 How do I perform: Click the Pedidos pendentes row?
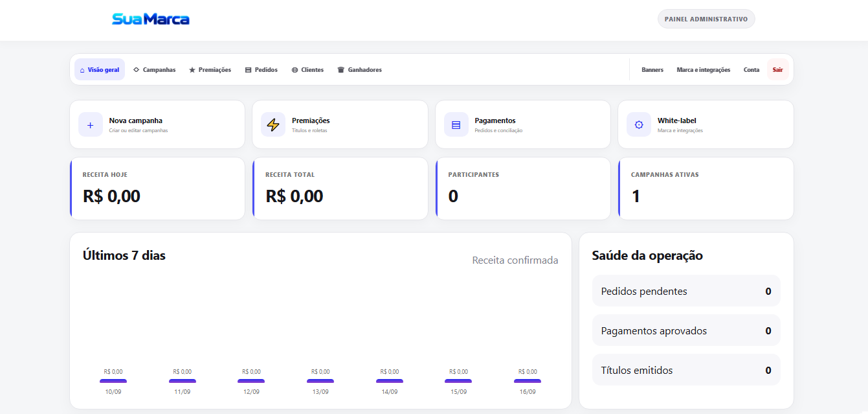pos(686,291)
